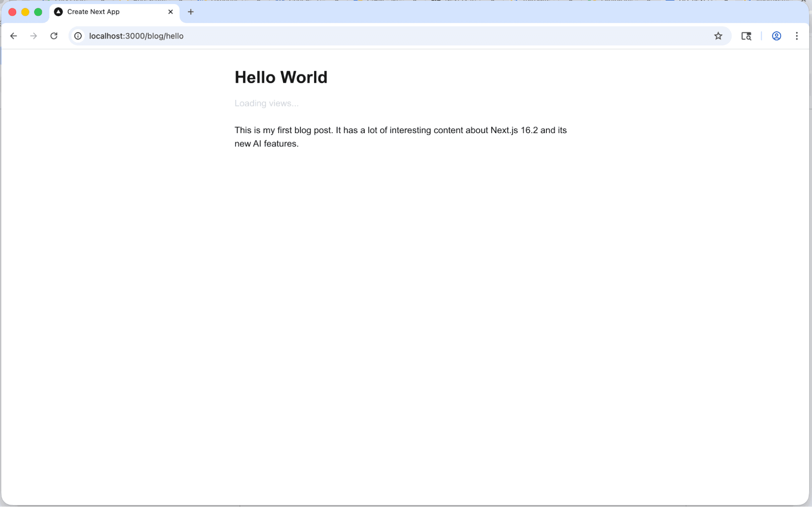Image resolution: width=812 pixels, height=507 pixels.
Task: Open a new tab with the plus button
Action: click(191, 12)
